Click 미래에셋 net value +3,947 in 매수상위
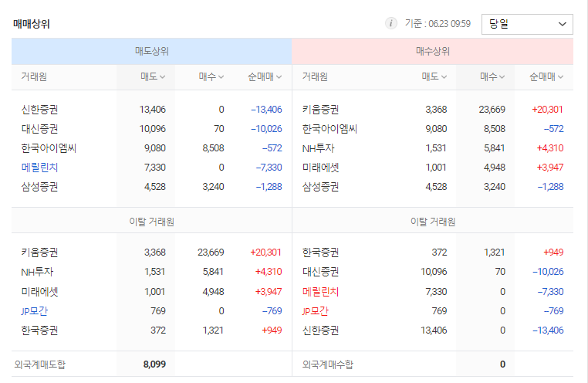Viewport: 588px width, 383px height. pos(549,168)
